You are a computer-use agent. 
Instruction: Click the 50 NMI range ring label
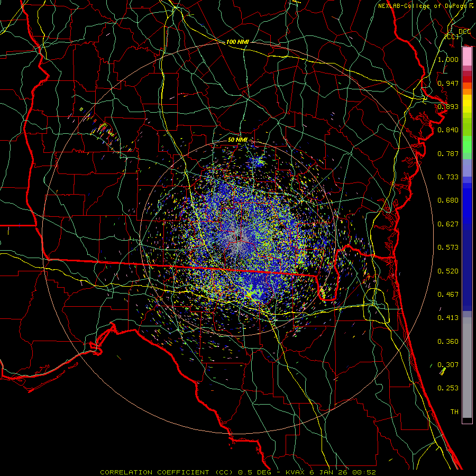click(237, 140)
